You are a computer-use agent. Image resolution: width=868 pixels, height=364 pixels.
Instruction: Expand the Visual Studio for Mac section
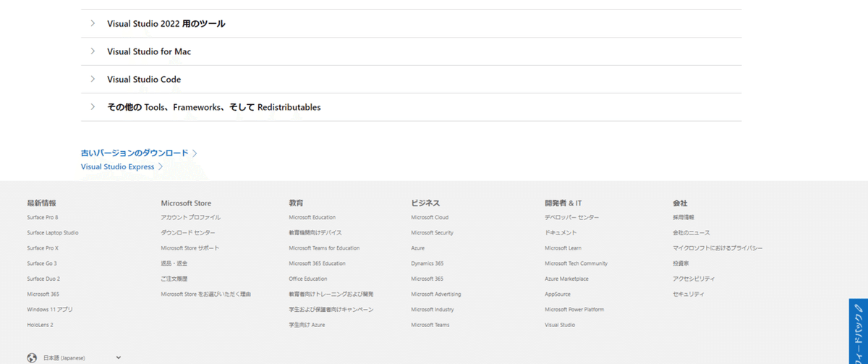click(411, 51)
